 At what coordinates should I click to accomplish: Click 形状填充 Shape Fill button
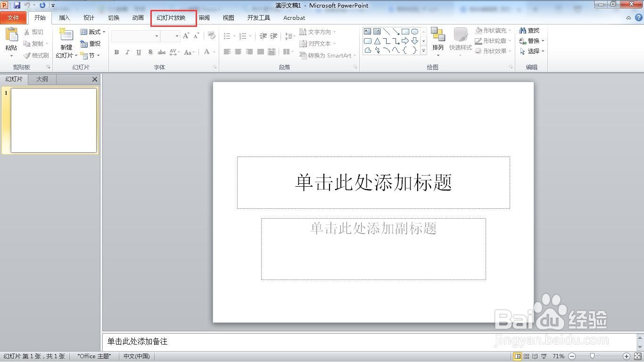point(493,31)
